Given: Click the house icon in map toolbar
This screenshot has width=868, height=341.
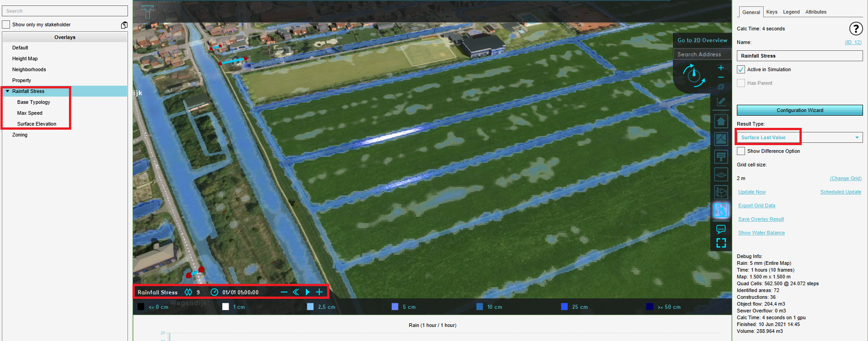Looking at the screenshot, I should click(721, 121).
